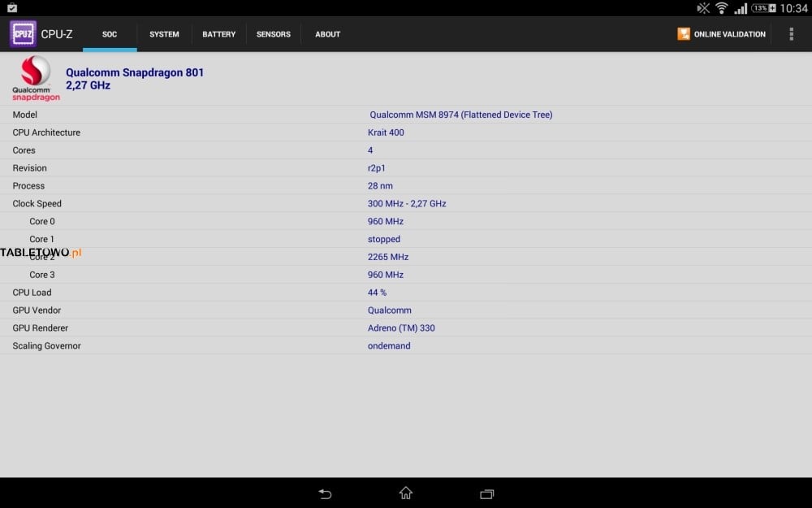Tap the Online Validation button label
This screenshot has width=812, height=508.
[x=729, y=34]
